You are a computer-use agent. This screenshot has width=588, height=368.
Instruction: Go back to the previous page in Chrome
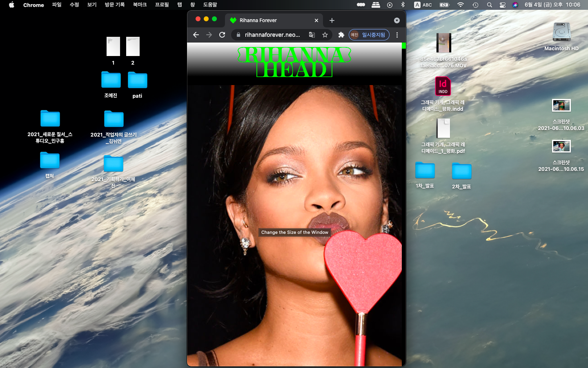(x=196, y=35)
